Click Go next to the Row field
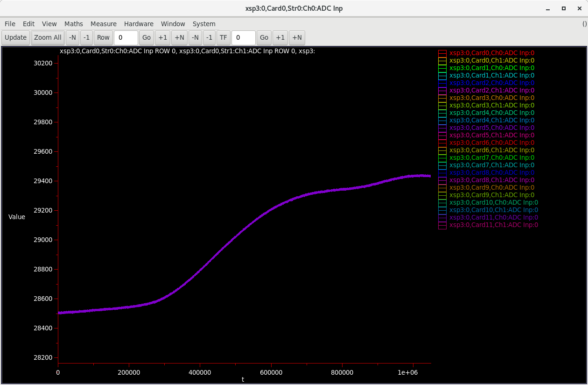 147,38
